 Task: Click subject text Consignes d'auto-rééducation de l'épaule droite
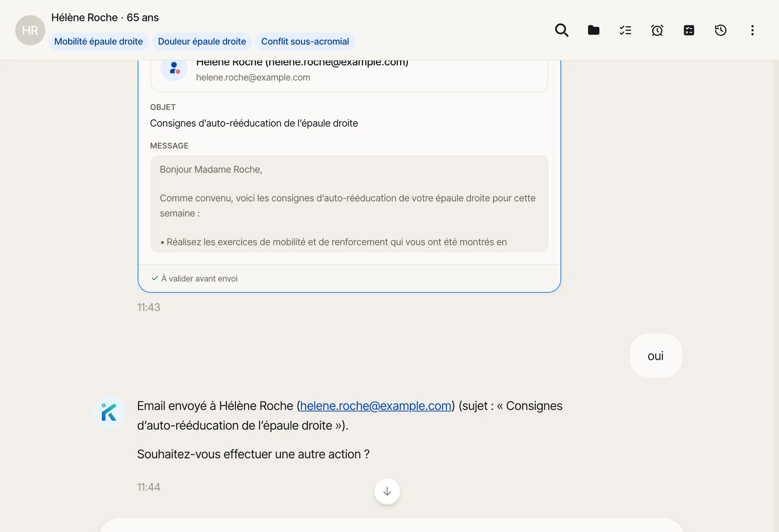(x=254, y=123)
